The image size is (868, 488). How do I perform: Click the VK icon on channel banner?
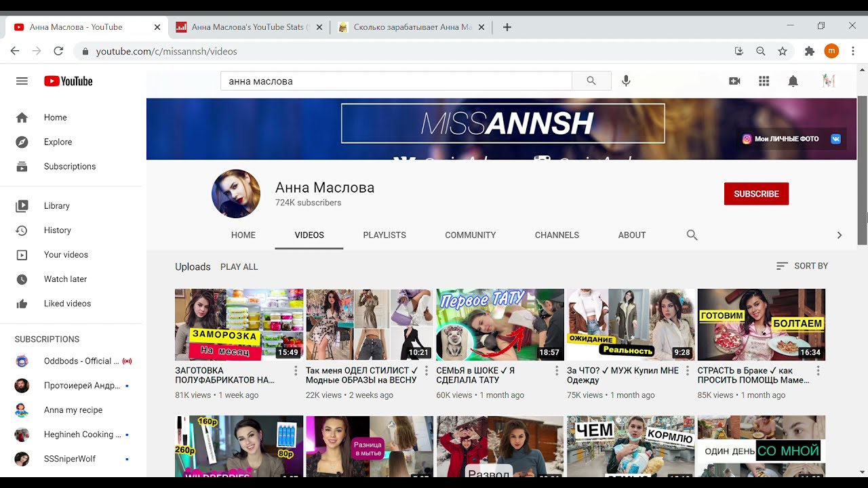click(835, 138)
